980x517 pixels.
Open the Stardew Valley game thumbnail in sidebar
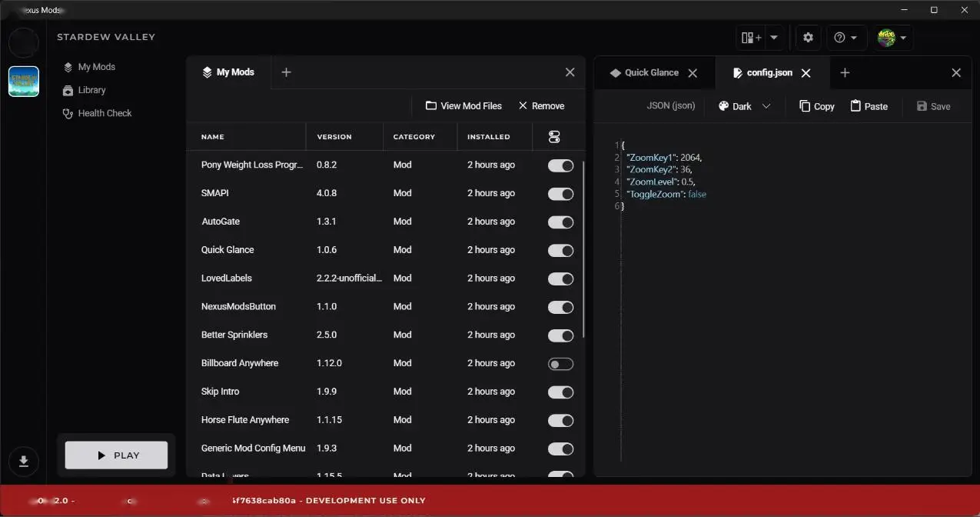(x=24, y=82)
